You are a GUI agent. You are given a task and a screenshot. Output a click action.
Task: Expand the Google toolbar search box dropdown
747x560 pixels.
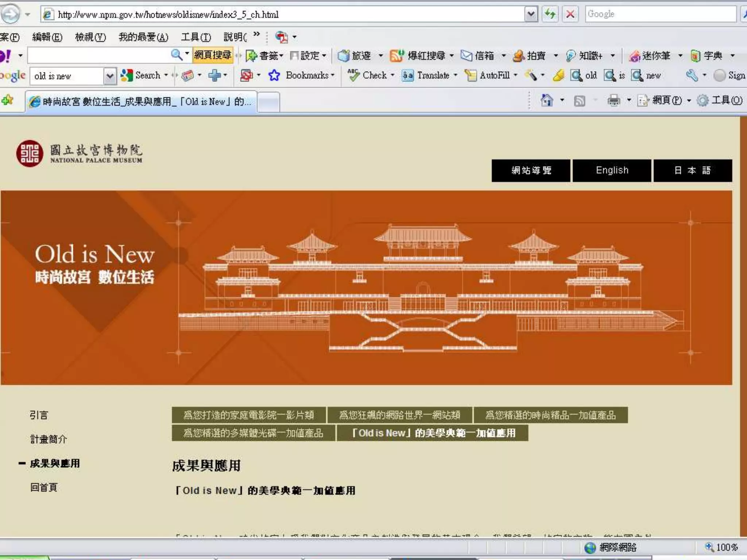pos(109,76)
